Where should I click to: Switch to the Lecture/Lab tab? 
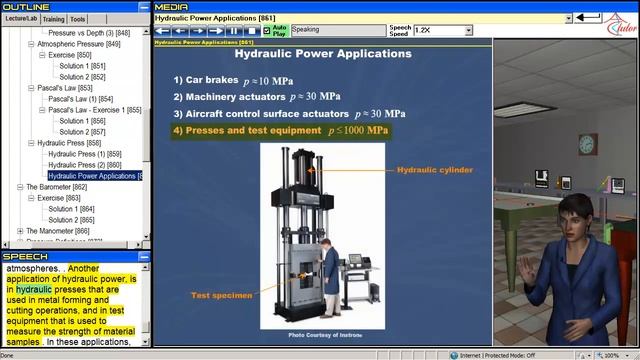pyautogui.click(x=21, y=19)
